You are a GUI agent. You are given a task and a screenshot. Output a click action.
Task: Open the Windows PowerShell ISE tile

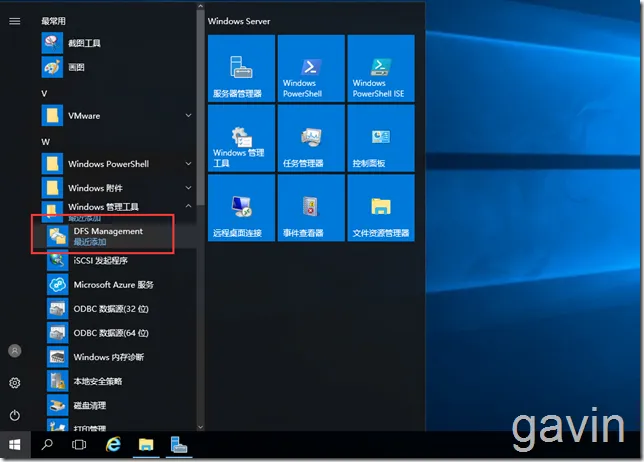point(381,68)
